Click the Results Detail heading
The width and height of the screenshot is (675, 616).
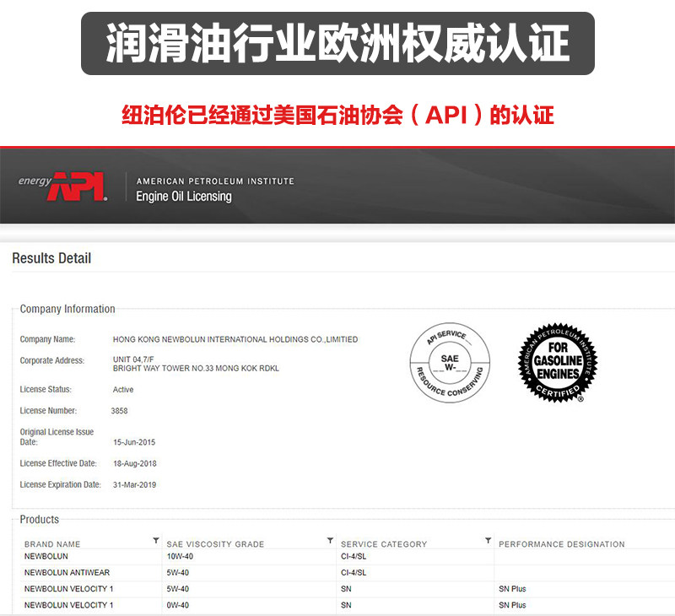pos(51,258)
